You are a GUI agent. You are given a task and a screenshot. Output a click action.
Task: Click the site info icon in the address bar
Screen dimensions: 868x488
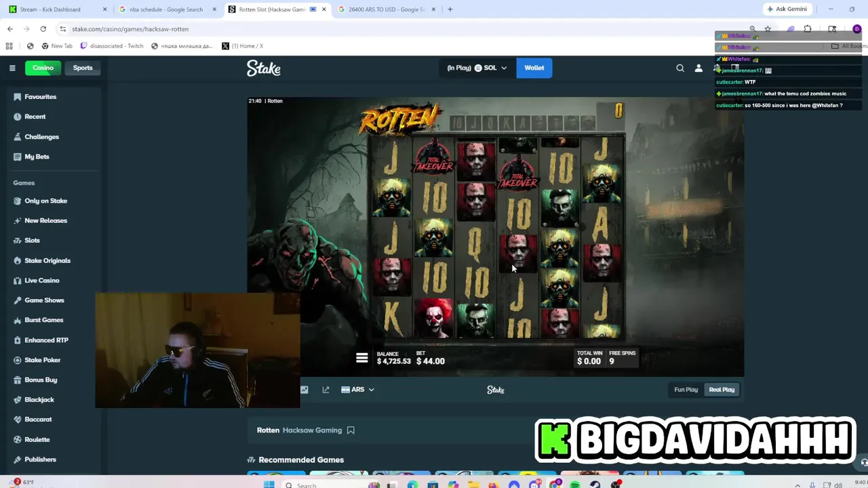[62, 29]
